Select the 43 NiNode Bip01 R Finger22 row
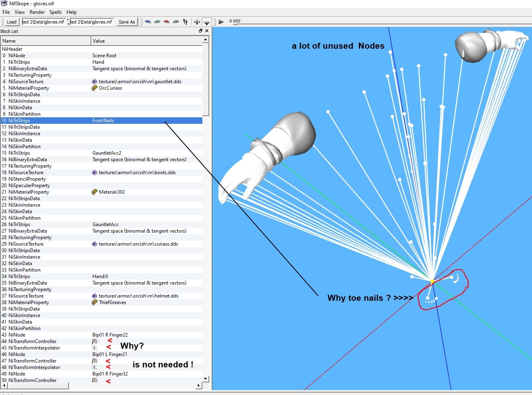 coord(101,335)
